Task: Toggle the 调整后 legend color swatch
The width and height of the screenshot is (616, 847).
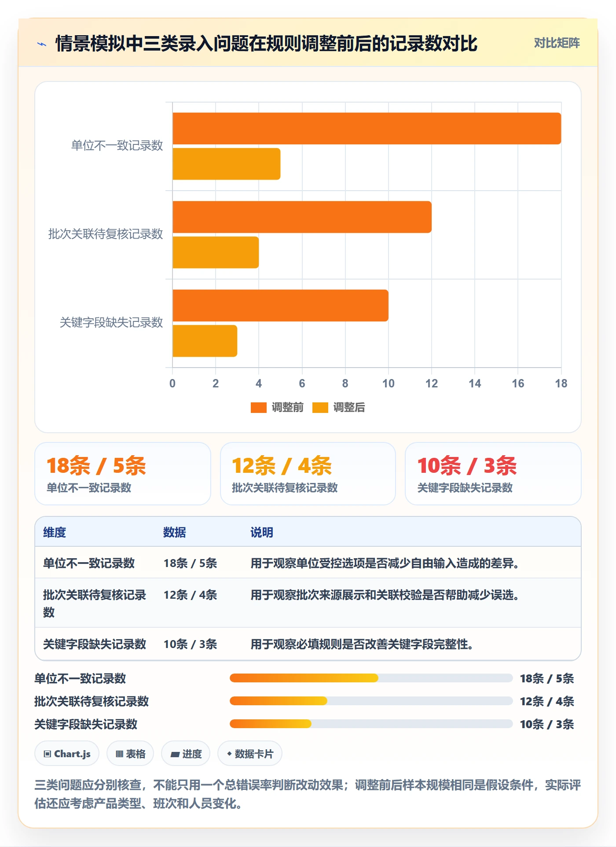Action: pos(320,408)
